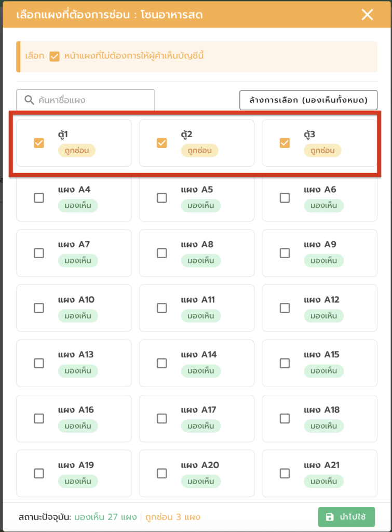Tick the แผง A21 checkbox
Image resolution: width=392 pixels, height=532 pixels.
tap(285, 473)
